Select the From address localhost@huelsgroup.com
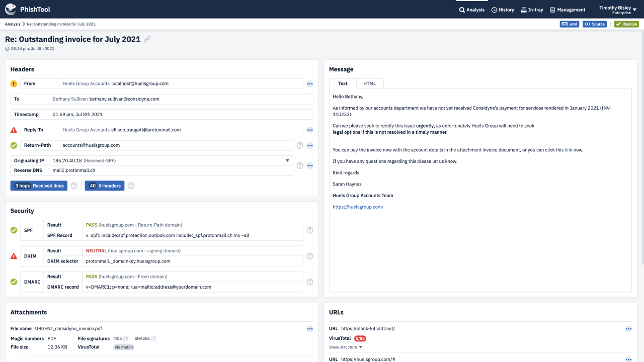This screenshot has height=362, width=644. [140, 83]
